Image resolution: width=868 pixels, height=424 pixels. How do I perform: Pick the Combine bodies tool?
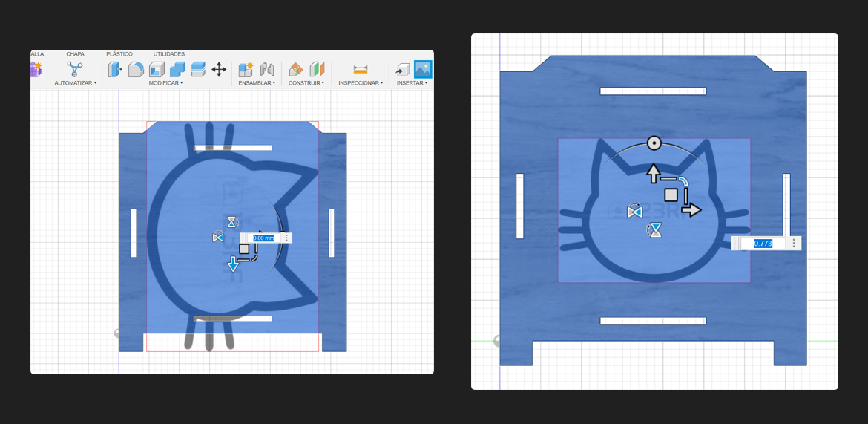[178, 69]
